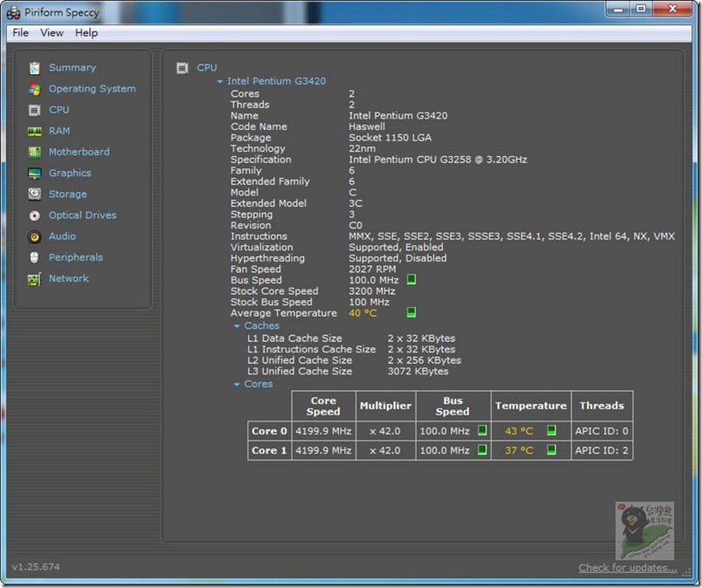Viewport: 702px width, 588px height.
Task: Click the Storage hard drive icon
Action: (x=34, y=194)
